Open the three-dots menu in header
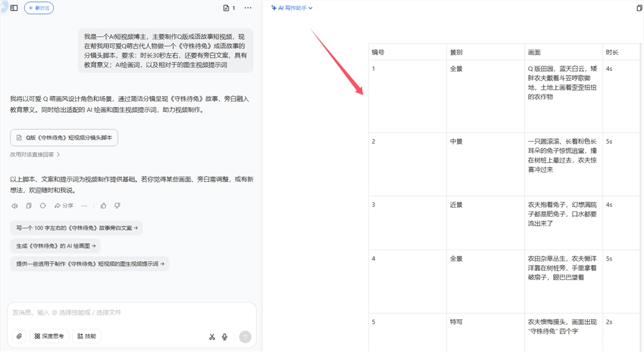 (x=248, y=8)
